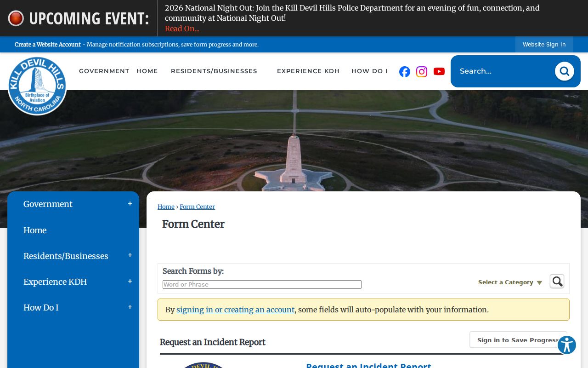Open the Kill Devil Hills YouTube channel
This screenshot has height=368, width=588.
coord(439,71)
